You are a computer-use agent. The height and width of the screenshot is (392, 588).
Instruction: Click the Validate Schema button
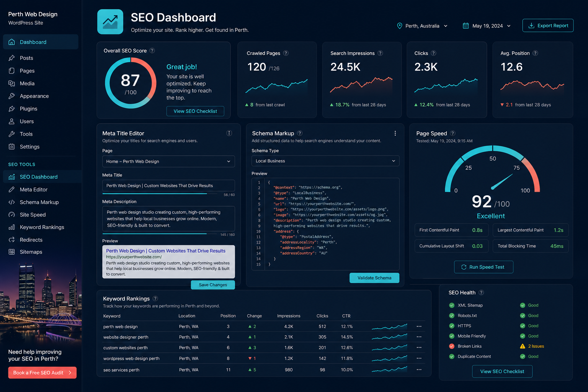tap(374, 278)
